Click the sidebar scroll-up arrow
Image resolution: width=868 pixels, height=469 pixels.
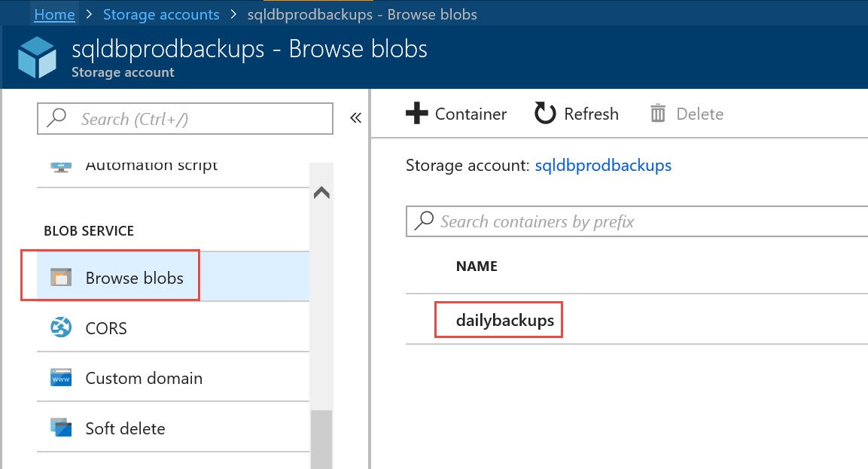point(321,193)
